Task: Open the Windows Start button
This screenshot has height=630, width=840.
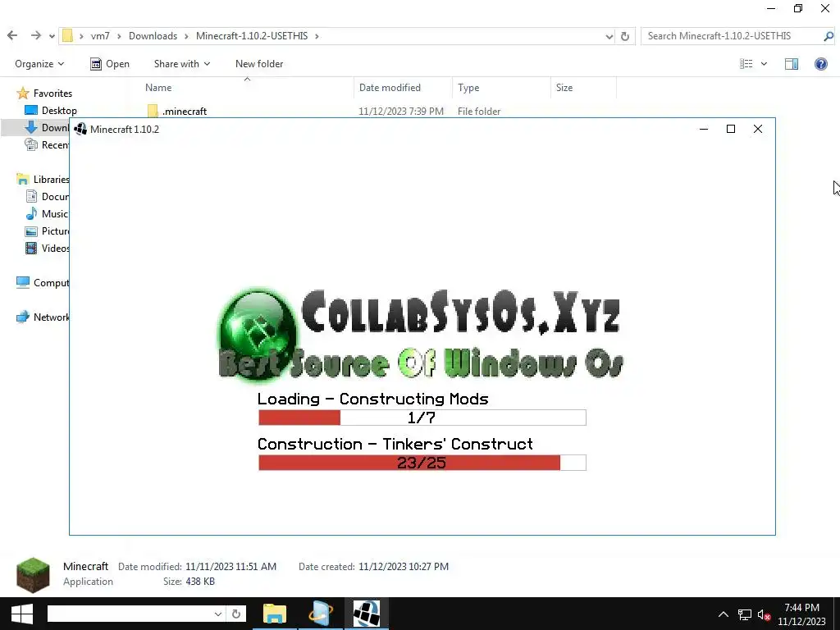Action: point(21,614)
